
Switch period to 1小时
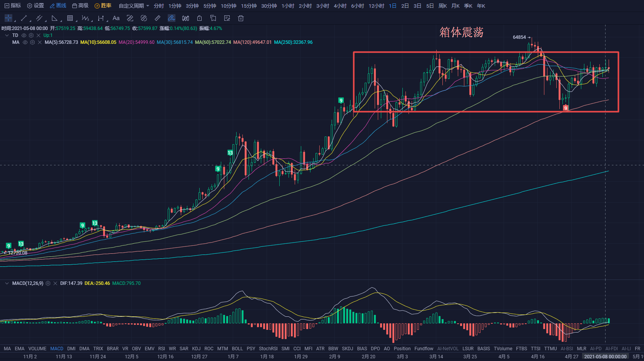(x=288, y=6)
